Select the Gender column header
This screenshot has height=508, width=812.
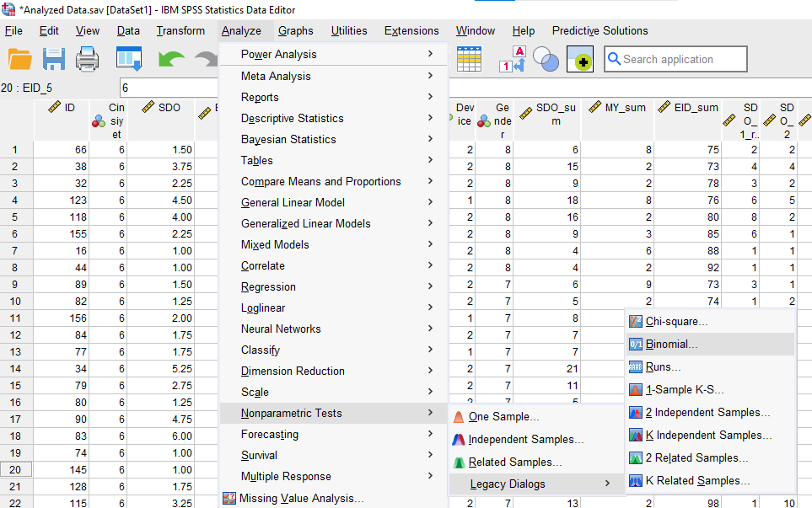click(x=495, y=120)
